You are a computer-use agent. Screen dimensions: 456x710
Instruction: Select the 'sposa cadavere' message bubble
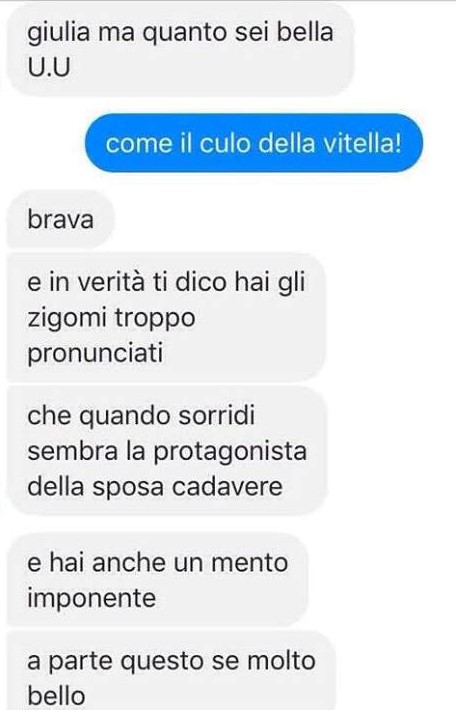pyautogui.click(x=167, y=451)
